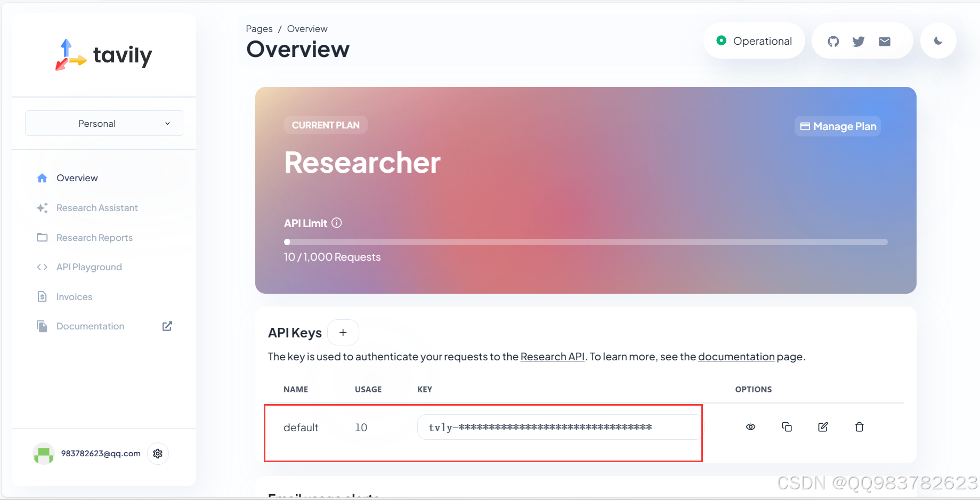980x500 pixels.
Task: Open the API Limit info tooltip icon
Action: [x=336, y=223]
